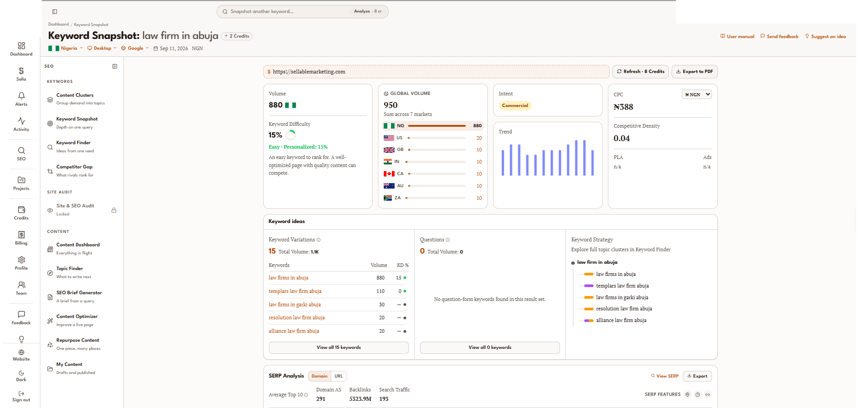Click View all 15 keywords button

(x=339, y=348)
